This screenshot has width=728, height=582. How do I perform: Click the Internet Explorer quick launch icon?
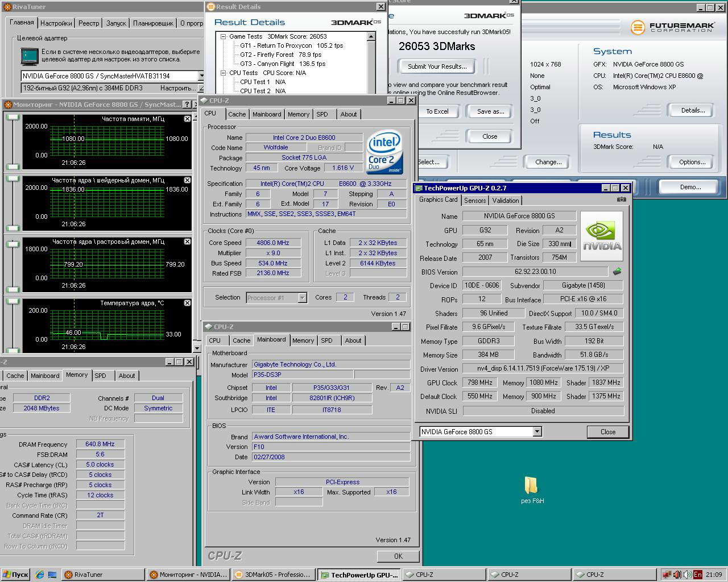(39, 575)
